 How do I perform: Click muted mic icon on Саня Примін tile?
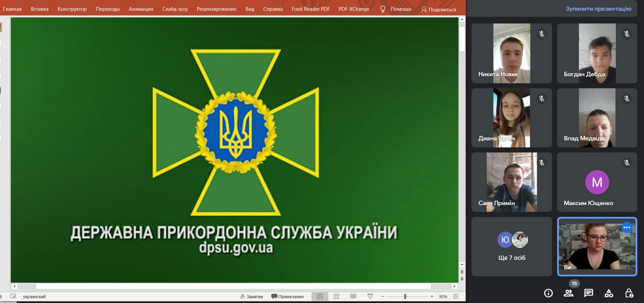pyautogui.click(x=542, y=163)
